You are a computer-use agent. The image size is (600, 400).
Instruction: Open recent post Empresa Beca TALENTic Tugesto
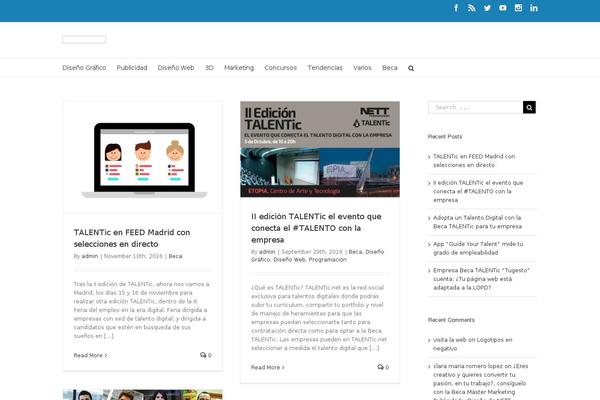click(x=481, y=279)
